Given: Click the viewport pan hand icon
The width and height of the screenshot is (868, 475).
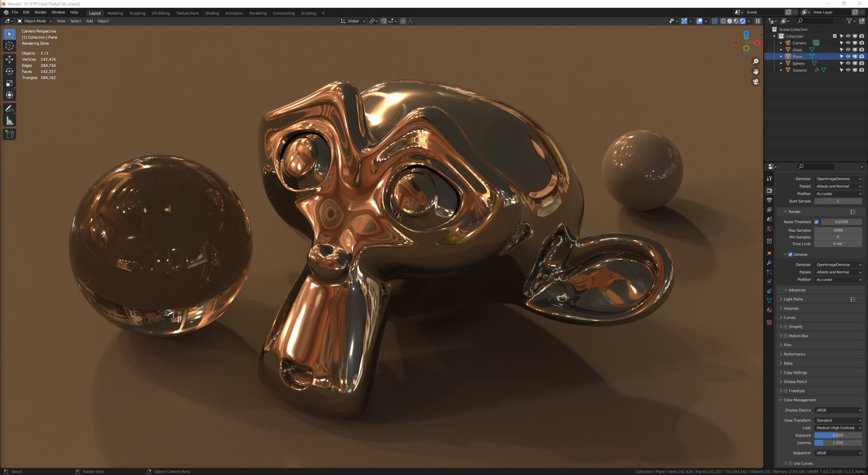Looking at the screenshot, I should (756, 71).
